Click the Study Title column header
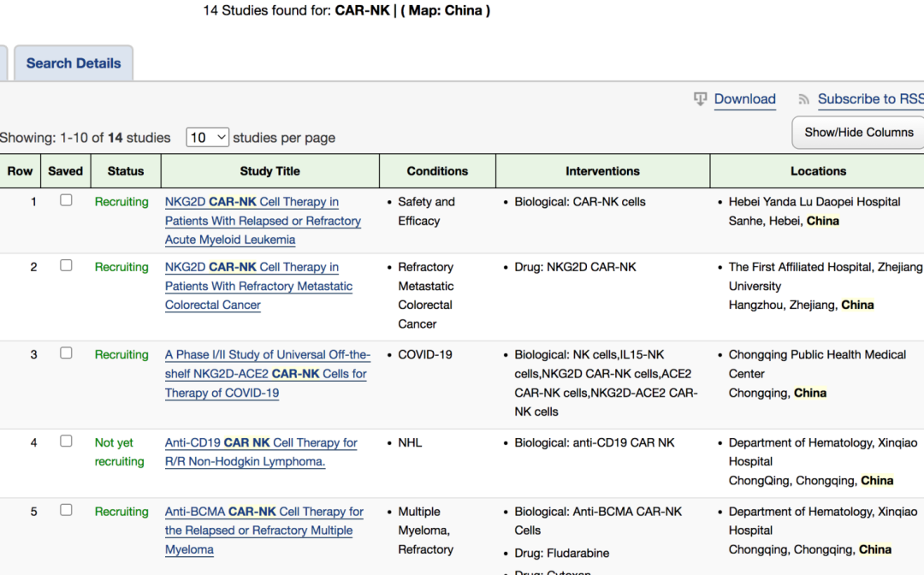Screen dimensions: 924x575 (269, 171)
